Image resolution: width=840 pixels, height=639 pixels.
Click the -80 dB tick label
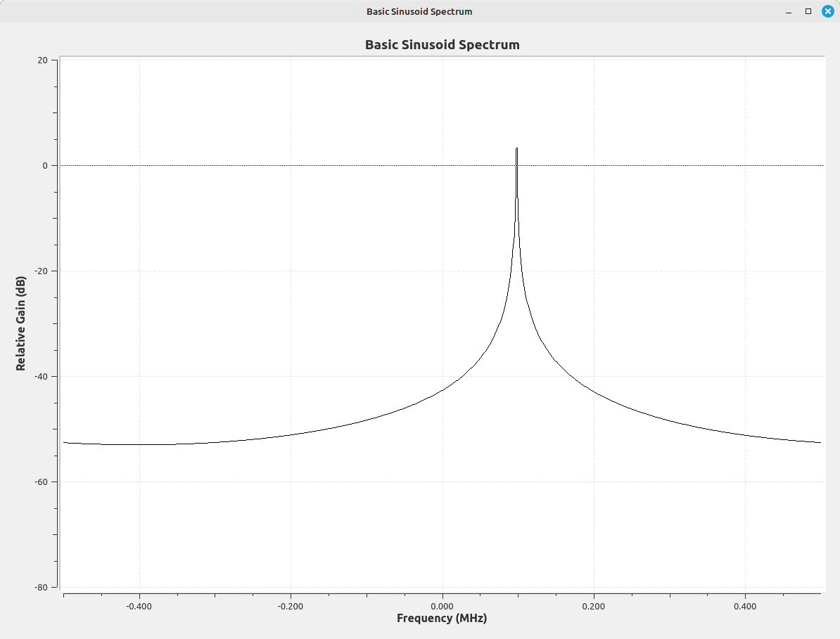(42, 588)
